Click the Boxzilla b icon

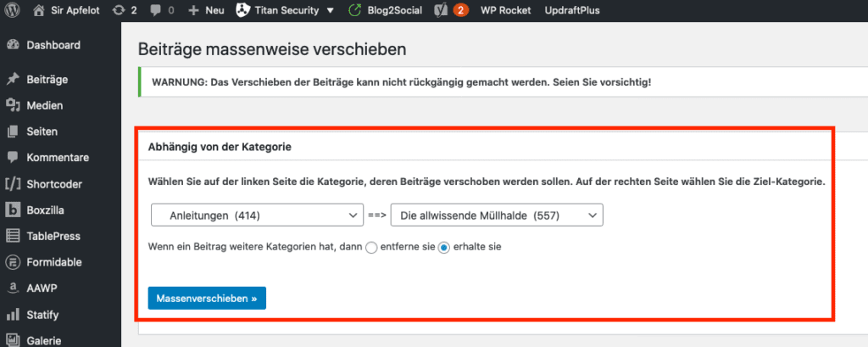tap(13, 210)
